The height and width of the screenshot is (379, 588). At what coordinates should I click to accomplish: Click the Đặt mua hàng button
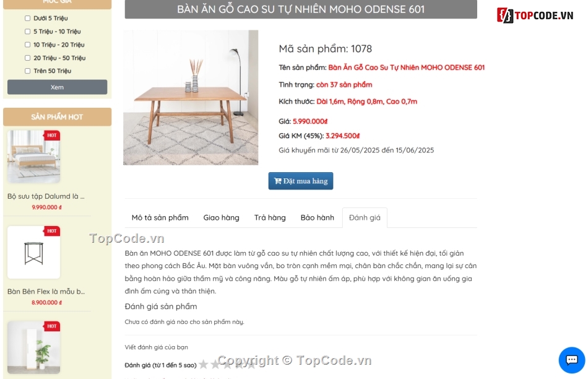pos(301,181)
